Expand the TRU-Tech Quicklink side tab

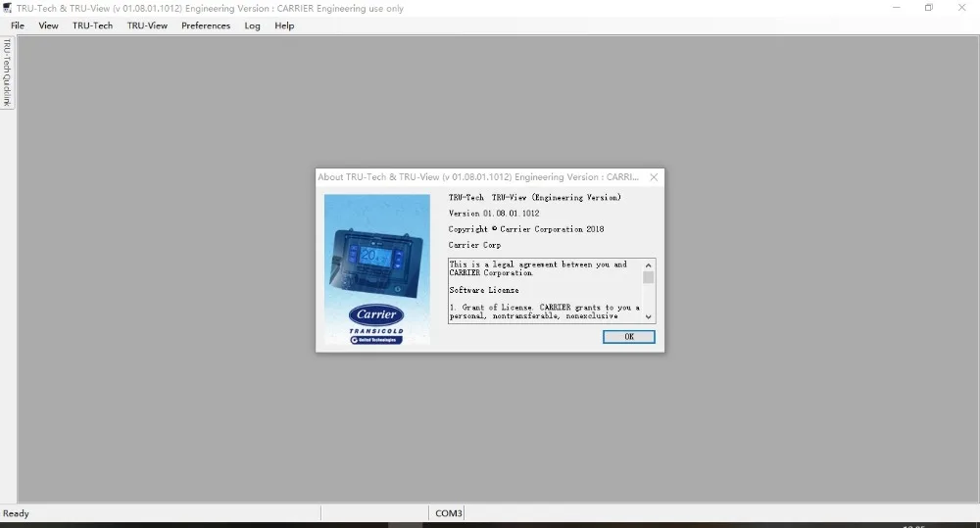coord(8,72)
